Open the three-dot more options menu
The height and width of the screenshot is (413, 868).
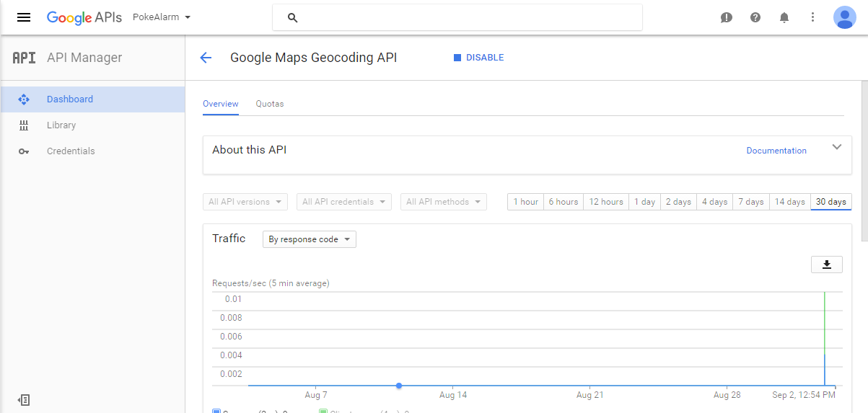coord(813,17)
